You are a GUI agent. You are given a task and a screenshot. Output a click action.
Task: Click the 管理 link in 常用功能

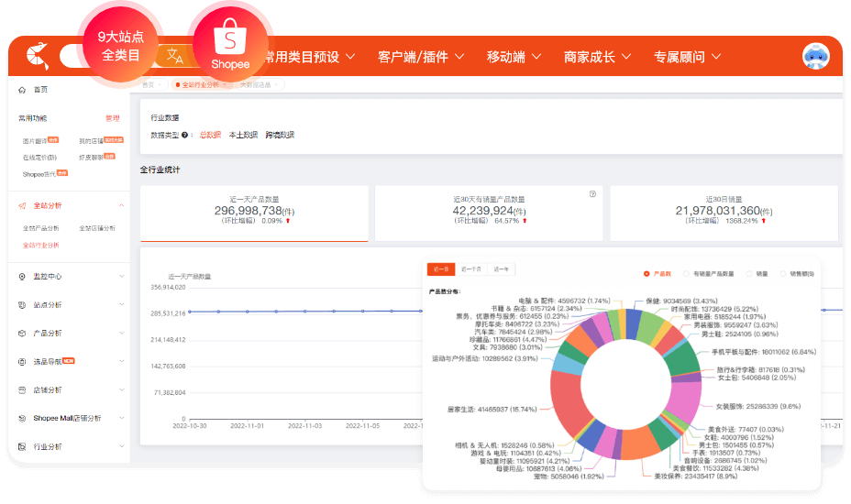[x=112, y=118]
